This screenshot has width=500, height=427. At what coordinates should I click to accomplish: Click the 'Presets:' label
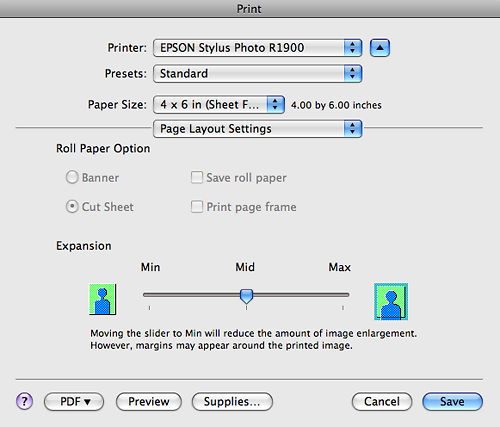click(126, 73)
